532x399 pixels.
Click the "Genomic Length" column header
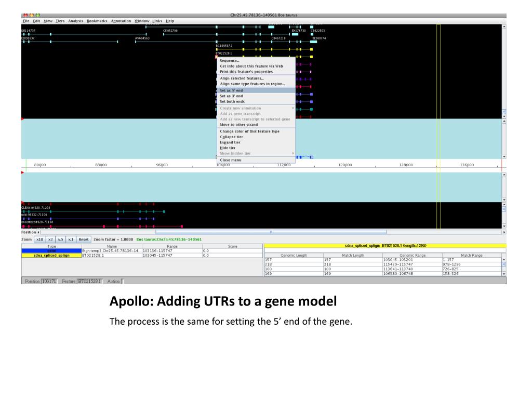294,256
